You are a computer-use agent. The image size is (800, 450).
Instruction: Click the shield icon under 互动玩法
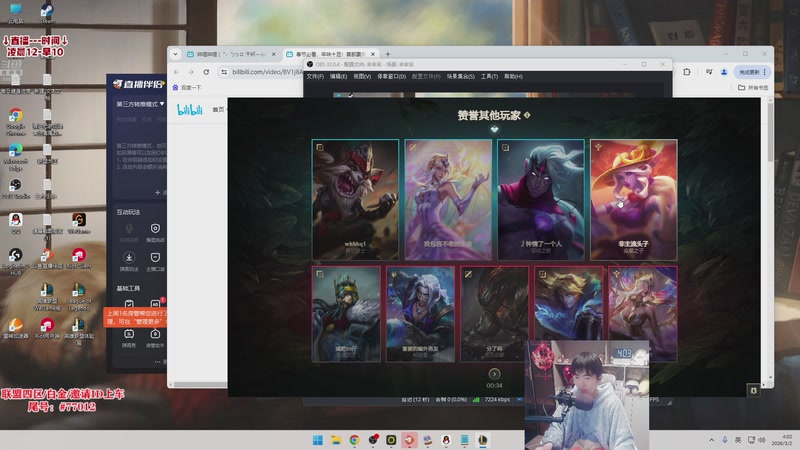155,228
